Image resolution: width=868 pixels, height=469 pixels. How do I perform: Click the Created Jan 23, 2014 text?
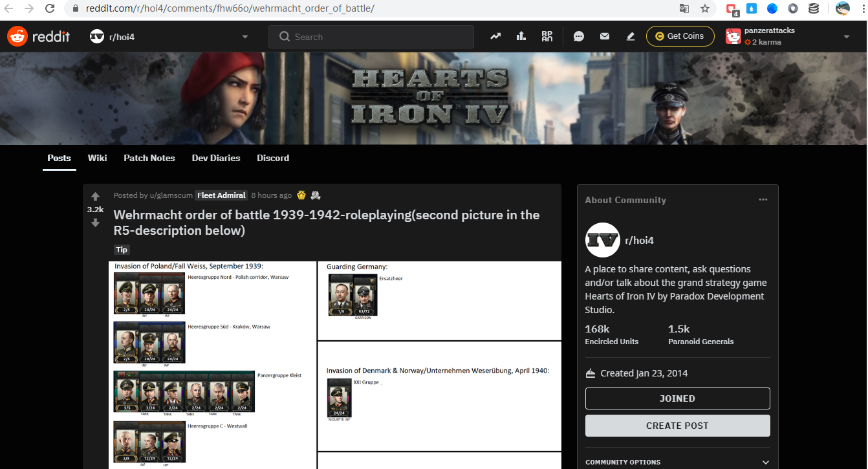pos(644,373)
